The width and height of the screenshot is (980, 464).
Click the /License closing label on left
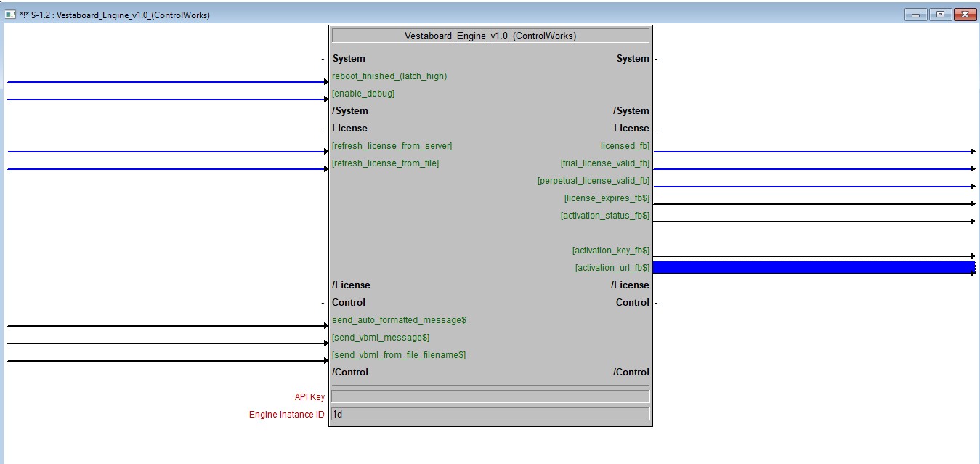[x=351, y=285]
